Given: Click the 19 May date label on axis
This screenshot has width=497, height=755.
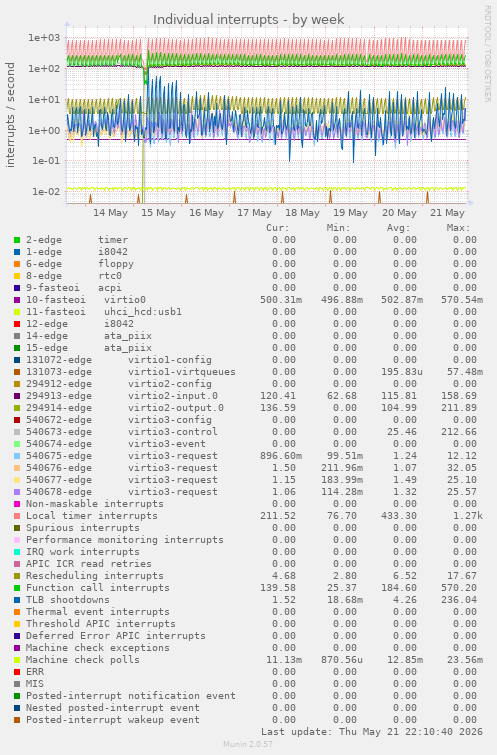Looking at the screenshot, I should coord(351,213).
